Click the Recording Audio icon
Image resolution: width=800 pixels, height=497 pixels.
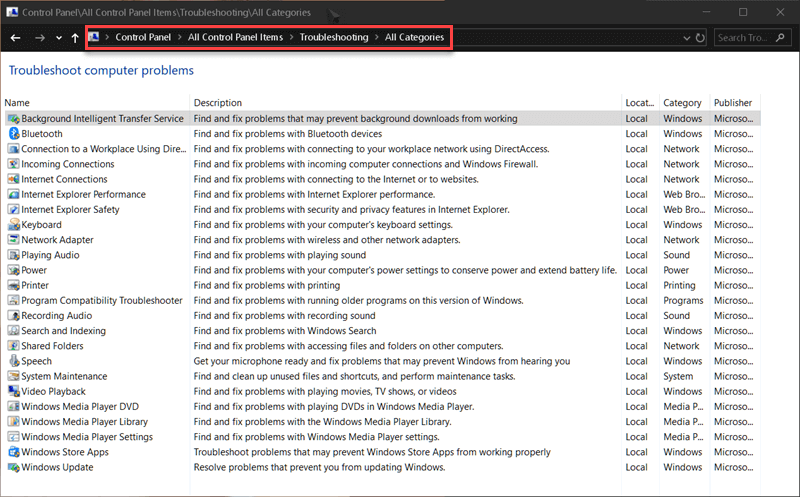pyautogui.click(x=14, y=315)
